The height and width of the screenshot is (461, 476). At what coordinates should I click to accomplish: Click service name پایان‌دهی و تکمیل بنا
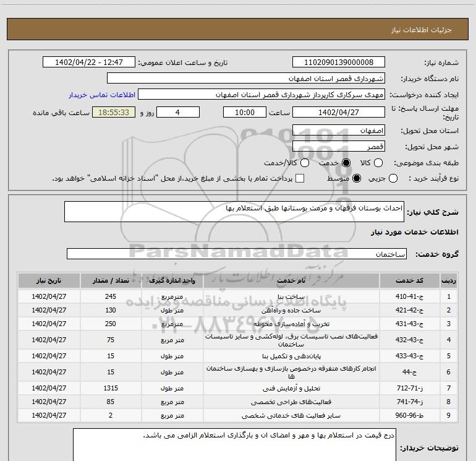(x=291, y=356)
